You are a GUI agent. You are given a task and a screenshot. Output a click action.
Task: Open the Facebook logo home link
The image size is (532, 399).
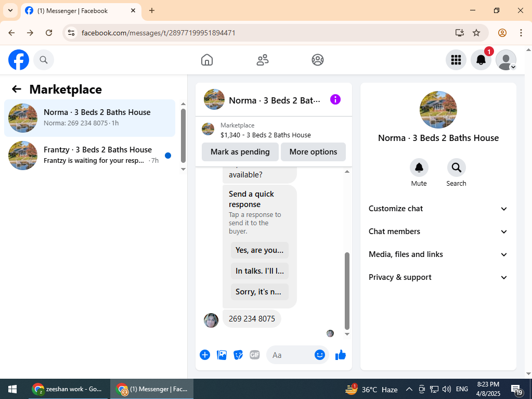19,60
